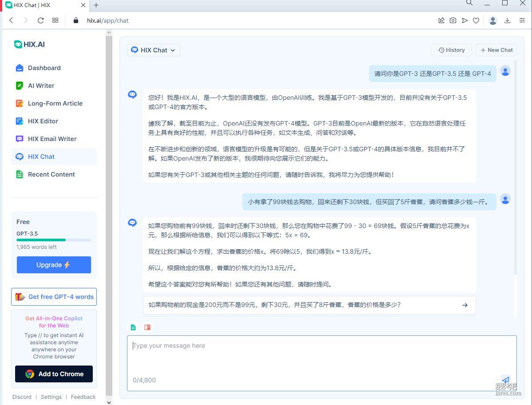This screenshot has width=532, height=405.
Task: Open Recent Content
Action: coord(51,174)
